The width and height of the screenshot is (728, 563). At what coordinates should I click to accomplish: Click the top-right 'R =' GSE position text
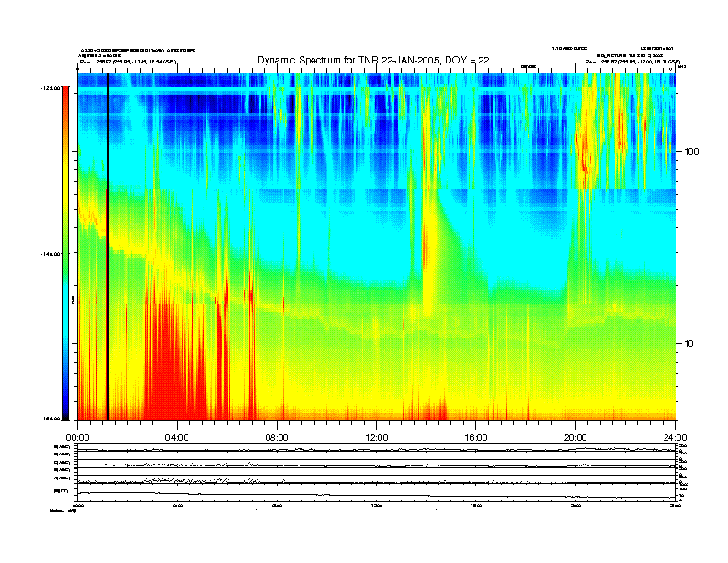point(632,62)
